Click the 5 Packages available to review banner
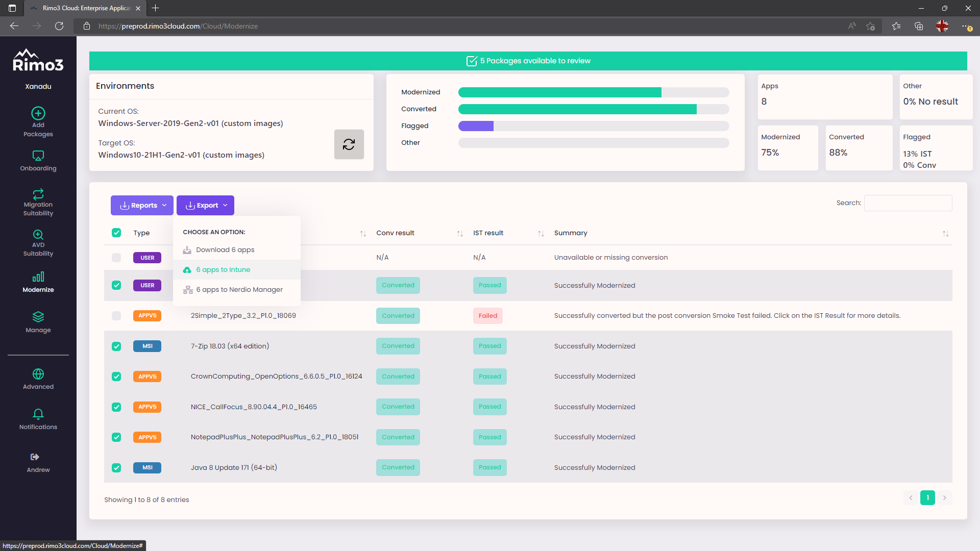The width and height of the screenshot is (980, 551). 528,61
